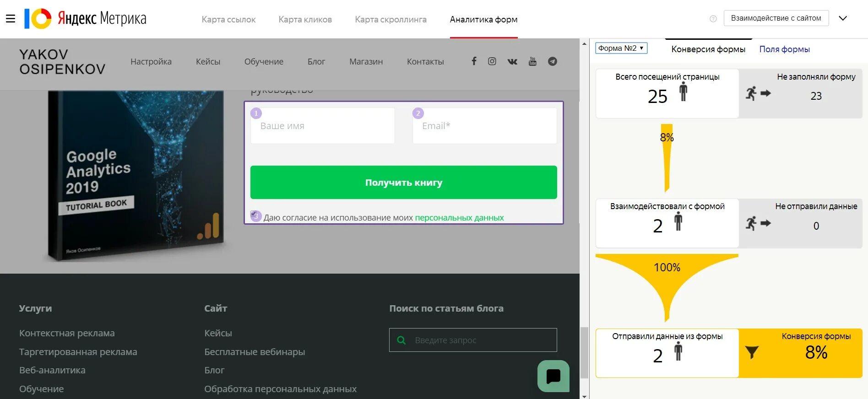Click the help question mark icon
Image resolution: width=868 pixels, height=399 pixels.
click(x=713, y=19)
